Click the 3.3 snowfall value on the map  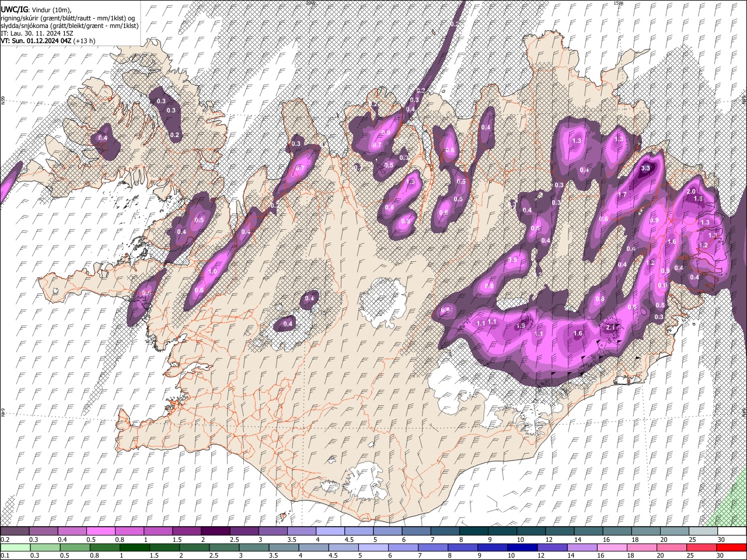point(645,168)
